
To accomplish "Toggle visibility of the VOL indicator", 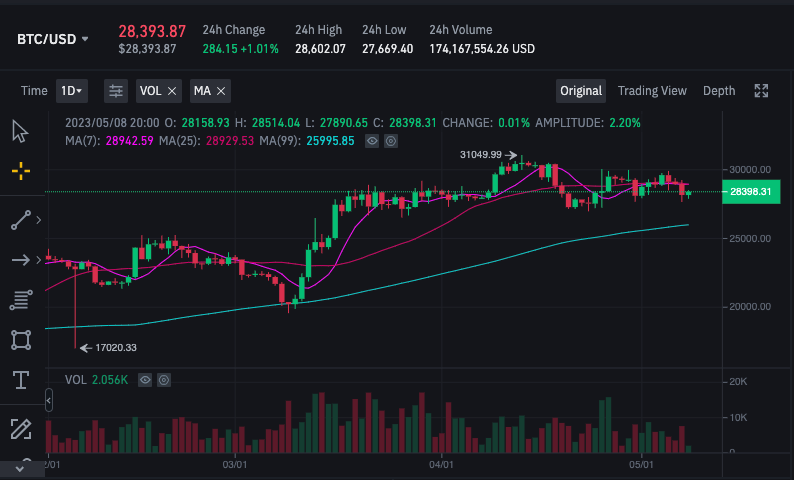I will (x=146, y=380).
